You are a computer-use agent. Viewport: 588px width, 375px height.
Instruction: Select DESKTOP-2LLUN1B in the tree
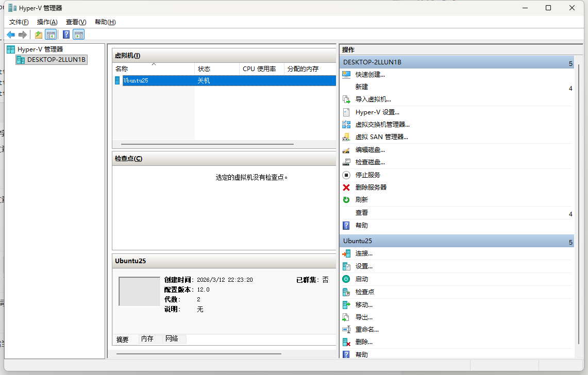56,60
